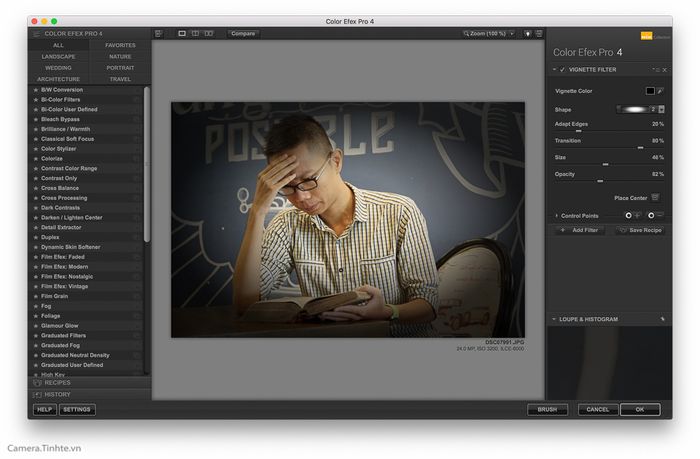This screenshot has height=459, width=700.
Task: Favorite the Fog filter star
Action: [x=36, y=306]
